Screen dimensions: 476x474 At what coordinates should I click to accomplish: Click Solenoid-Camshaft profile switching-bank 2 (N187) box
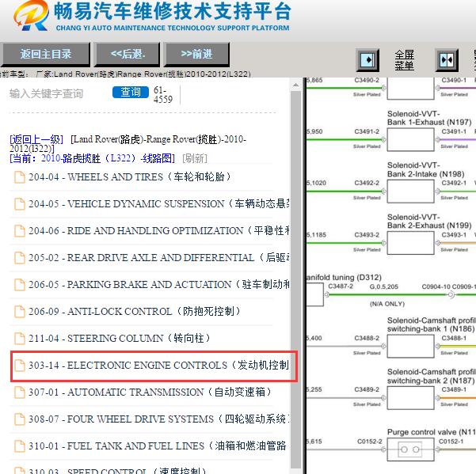[411, 398]
